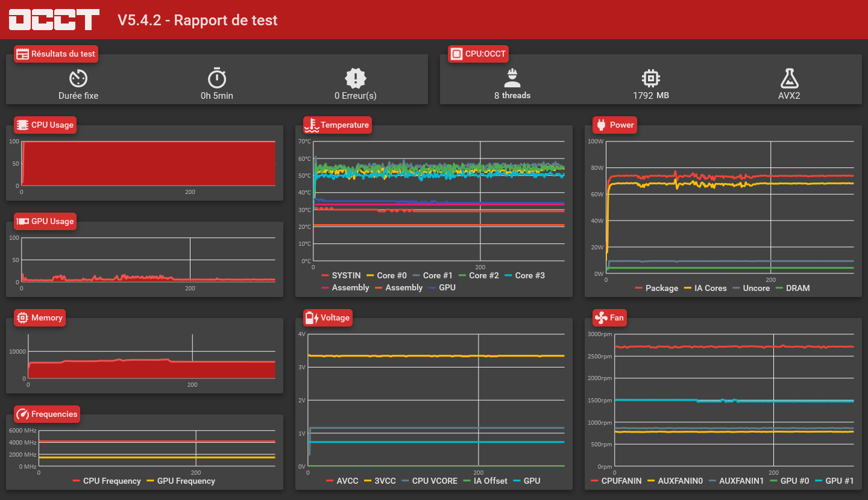Image resolution: width=868 pixels, height=500 pixels.
Task: Click the chip icon above 1792 MB
Action: [651, 78]
